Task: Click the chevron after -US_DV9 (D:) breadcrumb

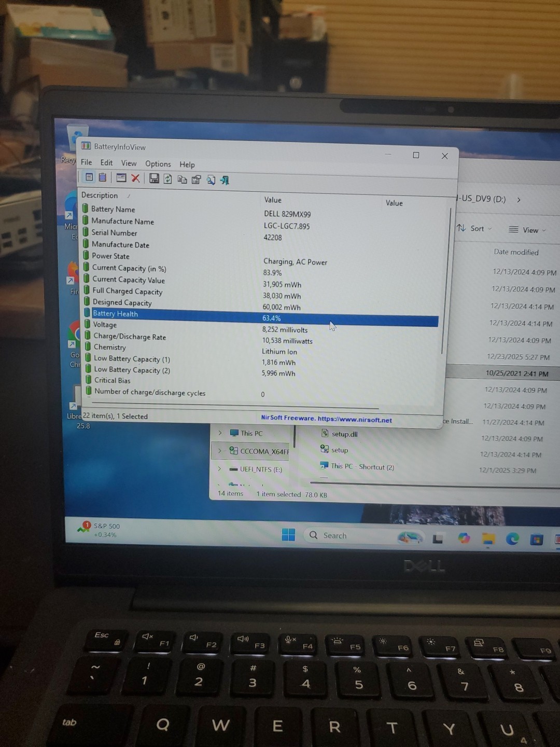Action: 519,200
